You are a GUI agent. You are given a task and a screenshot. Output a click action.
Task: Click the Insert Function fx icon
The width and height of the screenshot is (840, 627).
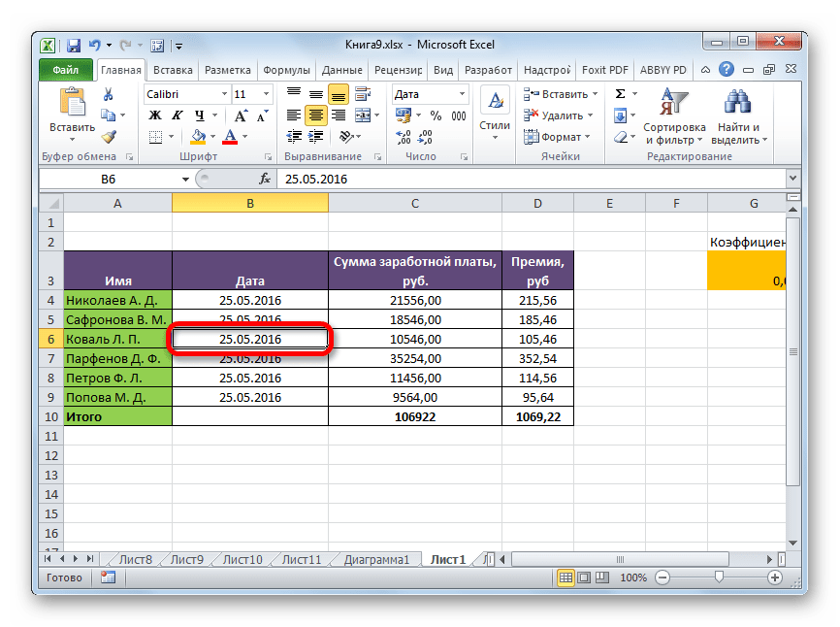pos(264,180)
